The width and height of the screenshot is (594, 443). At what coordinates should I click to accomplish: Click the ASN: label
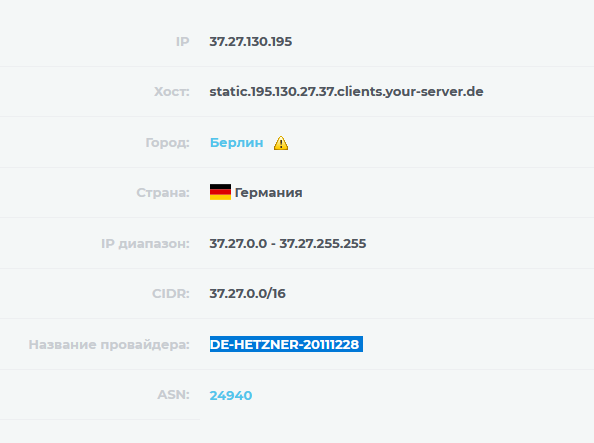tap(174, 394)
